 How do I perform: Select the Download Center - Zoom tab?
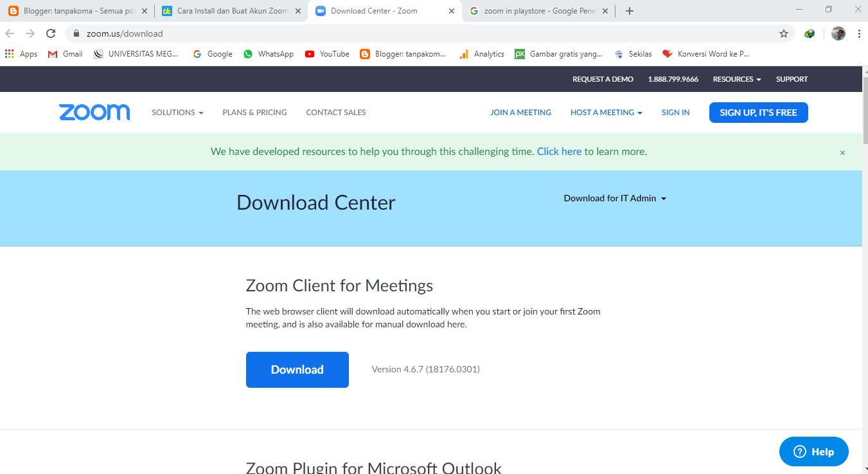(x=384, y=11)
